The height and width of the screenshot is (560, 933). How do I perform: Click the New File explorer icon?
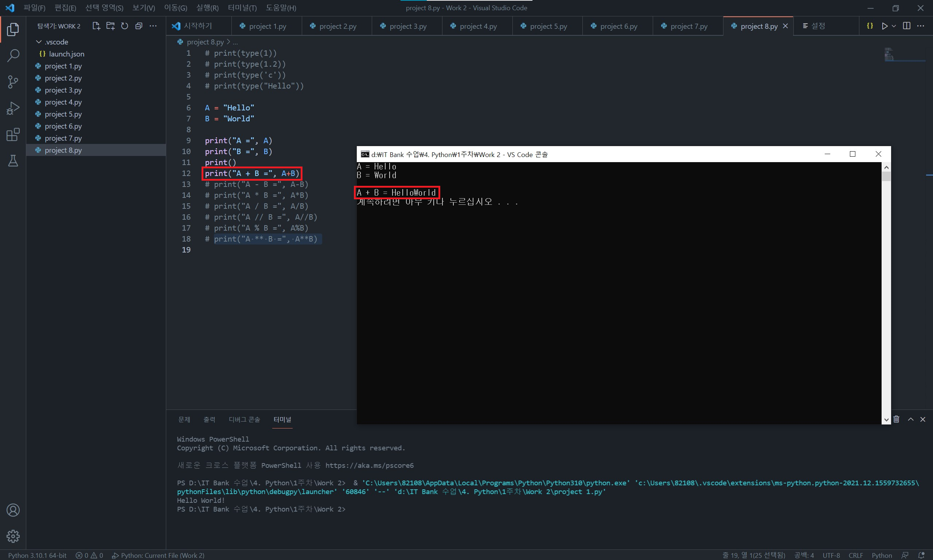[96, 26]
